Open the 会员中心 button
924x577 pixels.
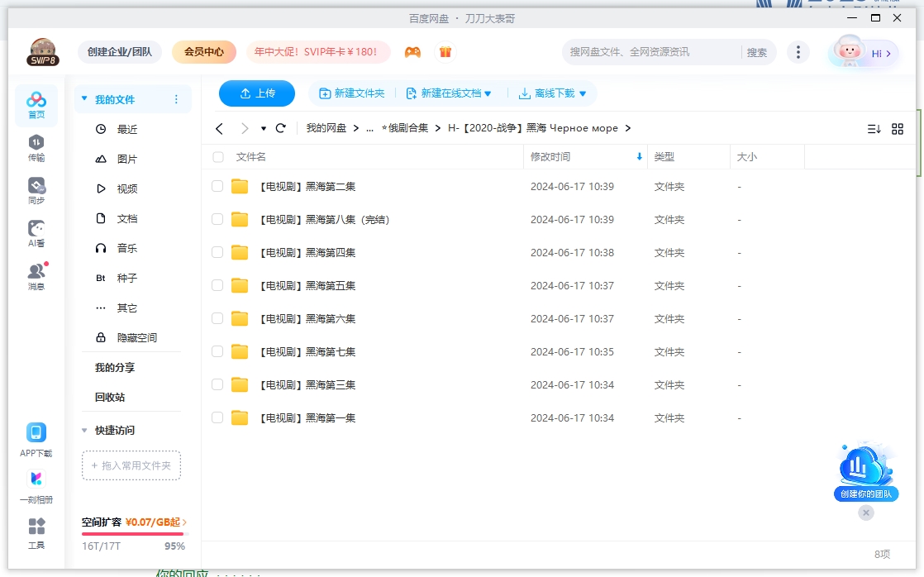(x=204, y=52)
